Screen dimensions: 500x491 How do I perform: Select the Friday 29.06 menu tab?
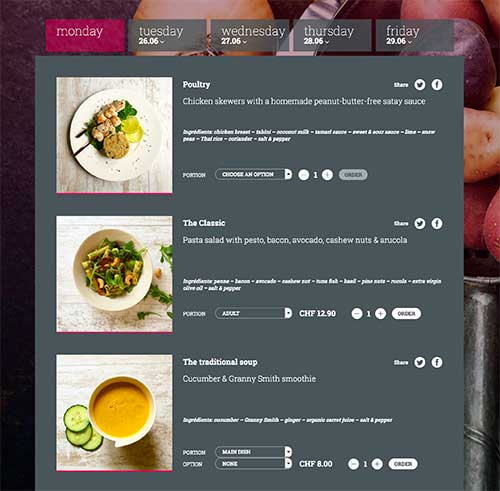415,35
